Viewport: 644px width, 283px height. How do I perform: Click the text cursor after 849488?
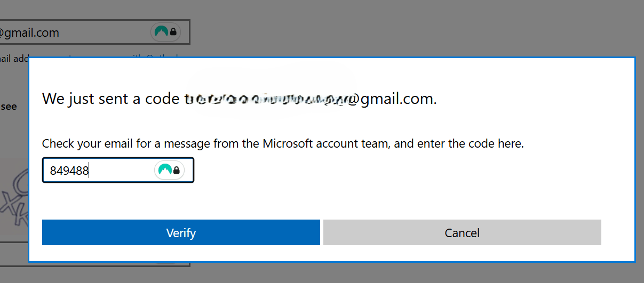[x=89, y=171]
